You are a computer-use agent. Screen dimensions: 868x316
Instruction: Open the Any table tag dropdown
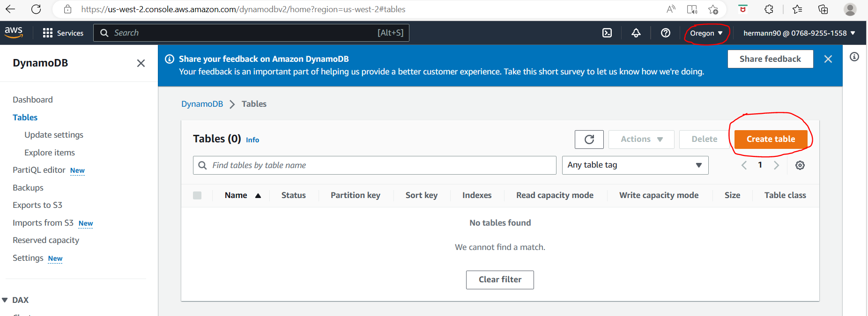click(635, 165)
